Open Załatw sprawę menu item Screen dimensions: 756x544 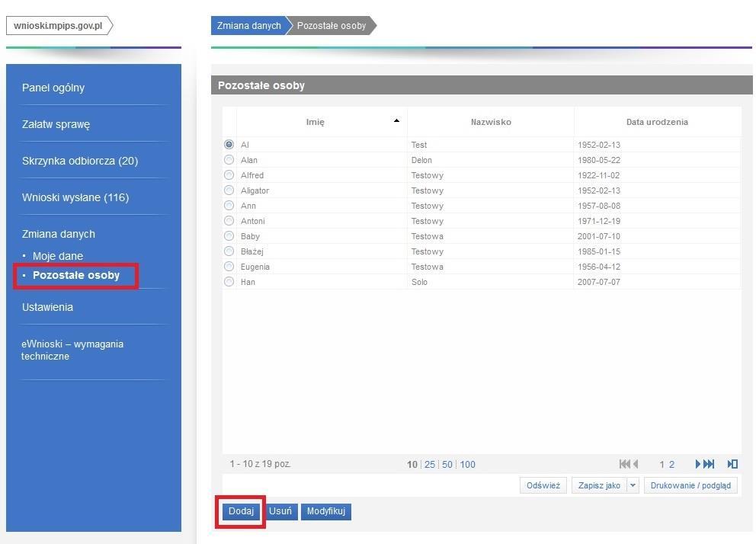pos(56,124)
